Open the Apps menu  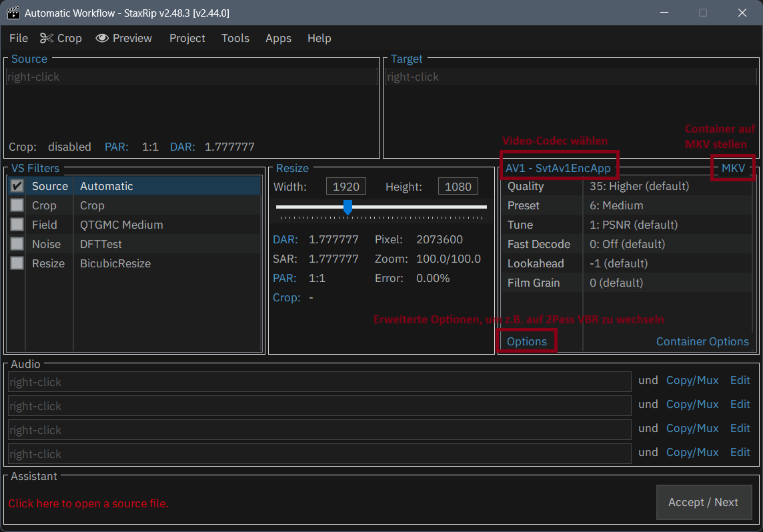tap(278, 38)
